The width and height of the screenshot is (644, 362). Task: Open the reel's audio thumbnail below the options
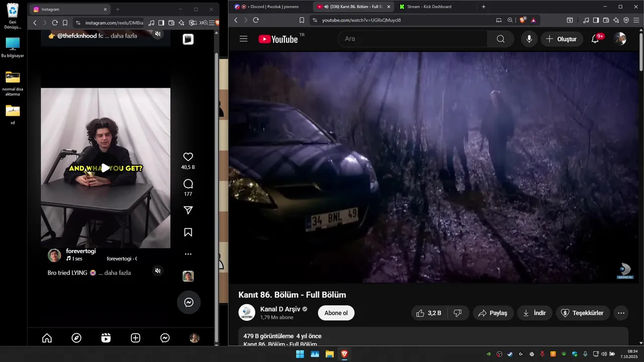click(188, 276)
